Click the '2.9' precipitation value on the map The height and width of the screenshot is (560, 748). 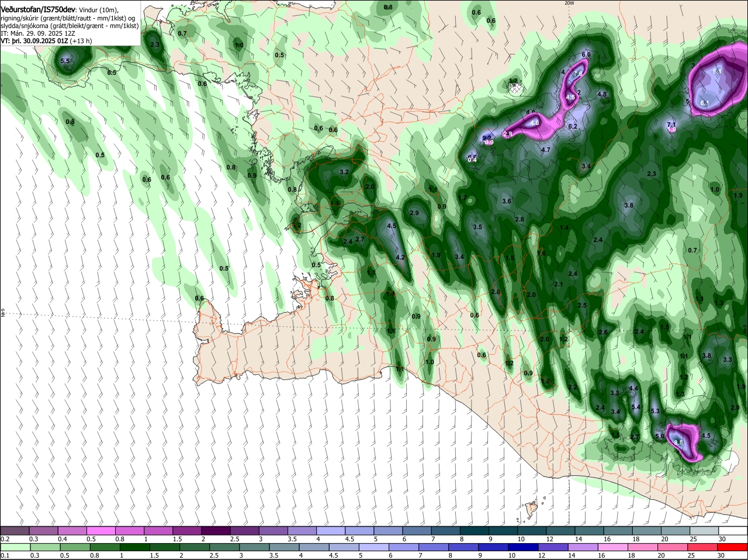(414, 213)
